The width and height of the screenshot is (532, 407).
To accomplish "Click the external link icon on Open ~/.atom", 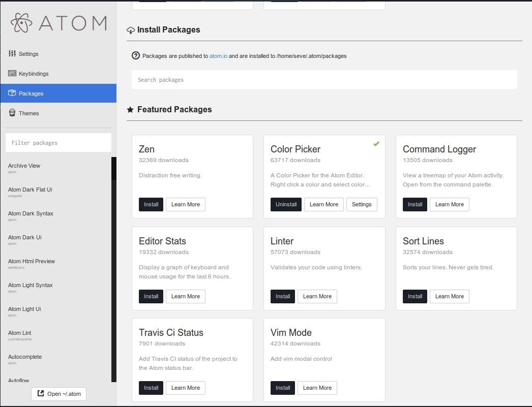I will [x=41, y=393].
